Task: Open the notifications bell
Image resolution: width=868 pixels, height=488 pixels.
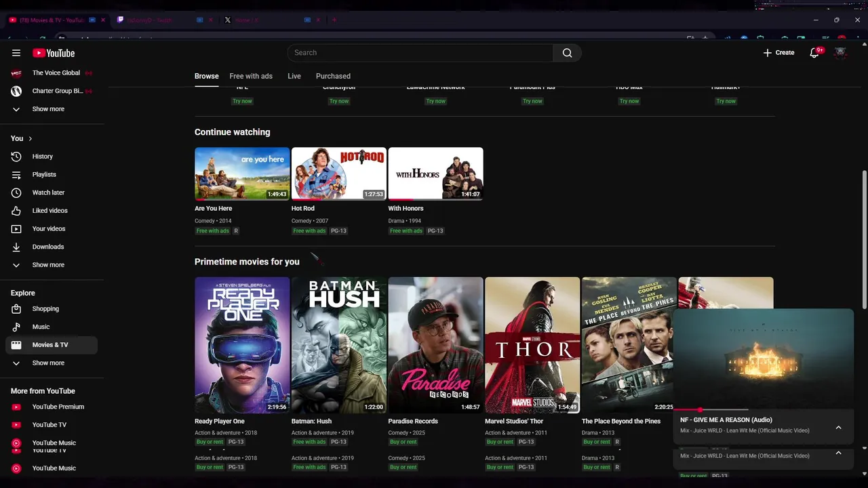Action: tap(815, 52)
